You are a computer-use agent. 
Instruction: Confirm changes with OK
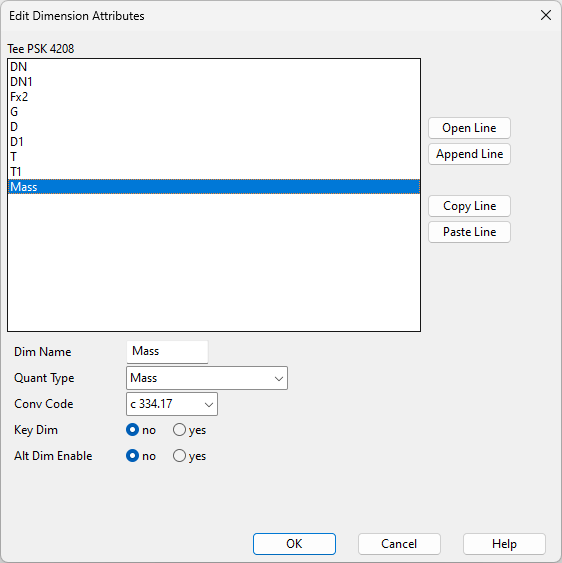coord(294,544)
